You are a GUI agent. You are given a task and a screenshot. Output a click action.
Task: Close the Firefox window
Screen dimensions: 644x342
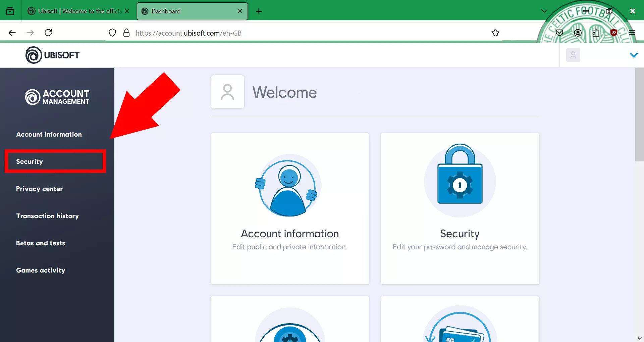pos(633,11)
